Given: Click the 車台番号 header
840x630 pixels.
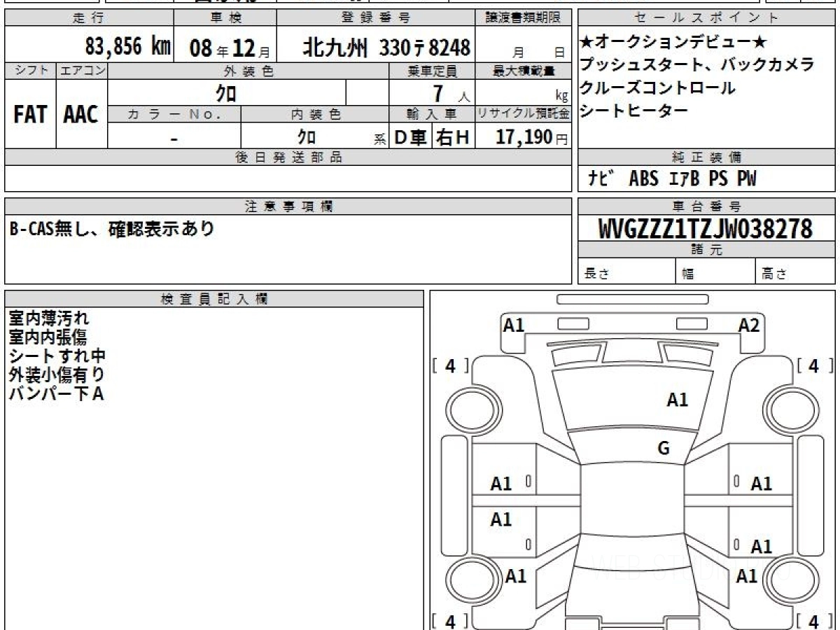Looking at the screenshot, I should tap(707, 206).
